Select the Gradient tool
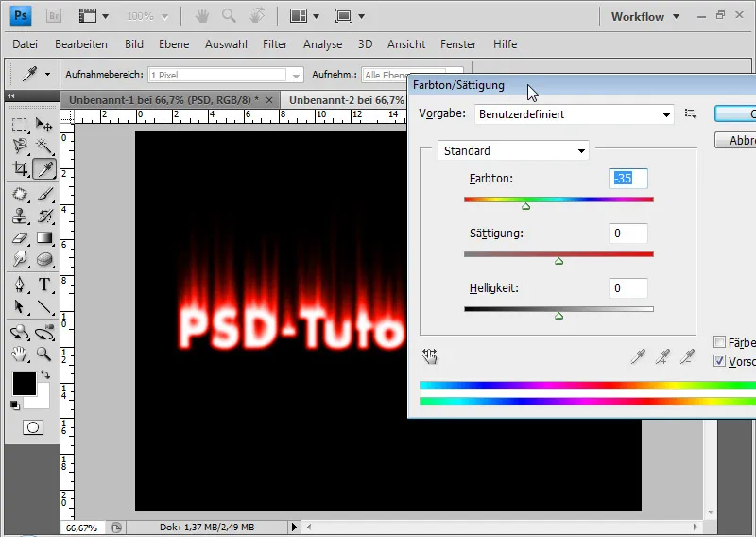 44,238
